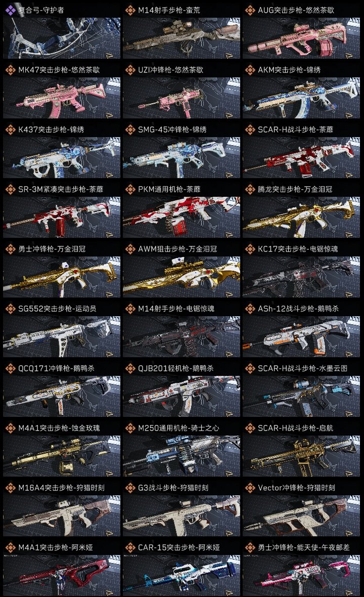Image resolution: width=364 pixels, height=597 pixels.
Task: Select the UZI冲锋枪-悠然茶歇 weapon image
Action: pos(181,98)
